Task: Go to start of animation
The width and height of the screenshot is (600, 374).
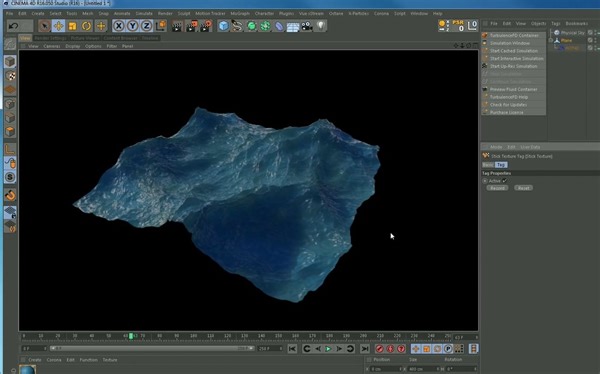Action: point(292,349)
